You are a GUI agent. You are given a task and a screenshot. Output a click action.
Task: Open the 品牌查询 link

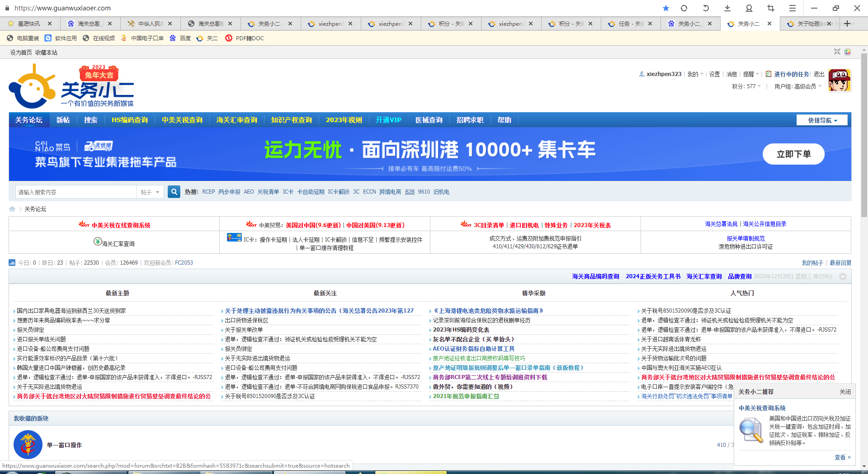pyautogui.click(x=740, y=276)
